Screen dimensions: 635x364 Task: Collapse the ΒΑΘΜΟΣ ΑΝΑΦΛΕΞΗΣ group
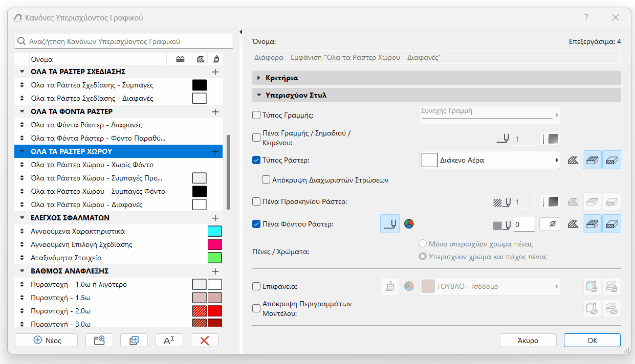(22, 271)
